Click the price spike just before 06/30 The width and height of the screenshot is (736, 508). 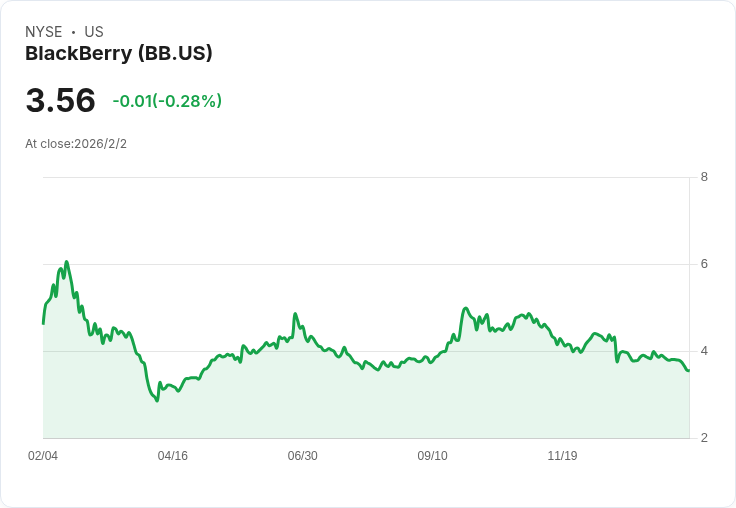(295, 314)
